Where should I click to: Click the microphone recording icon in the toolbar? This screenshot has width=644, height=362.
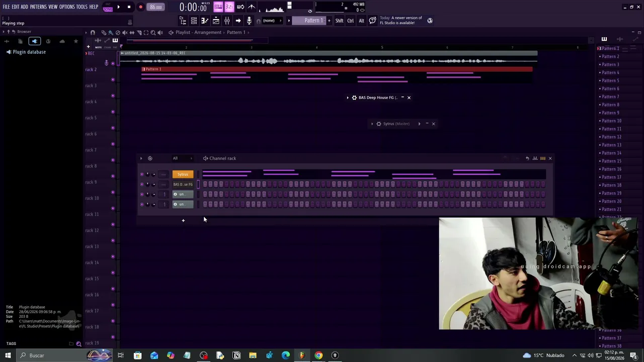[249, 21]
